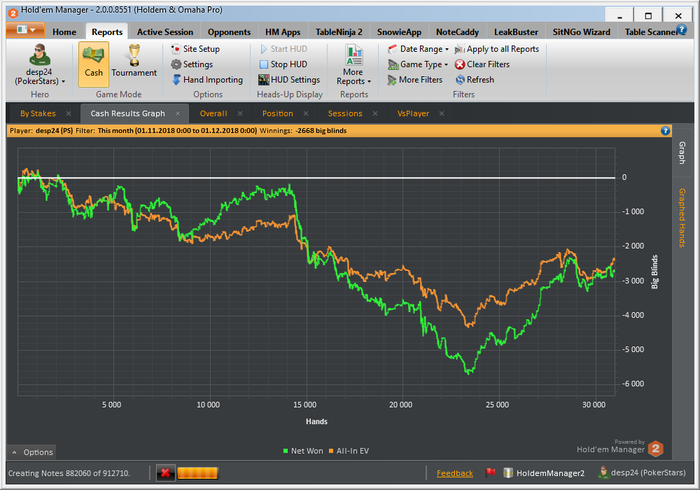Click the blue help icon in filter bar
The height and width of the screenshot is (490, 700).
pyautogui.click(x=665, y=131)
